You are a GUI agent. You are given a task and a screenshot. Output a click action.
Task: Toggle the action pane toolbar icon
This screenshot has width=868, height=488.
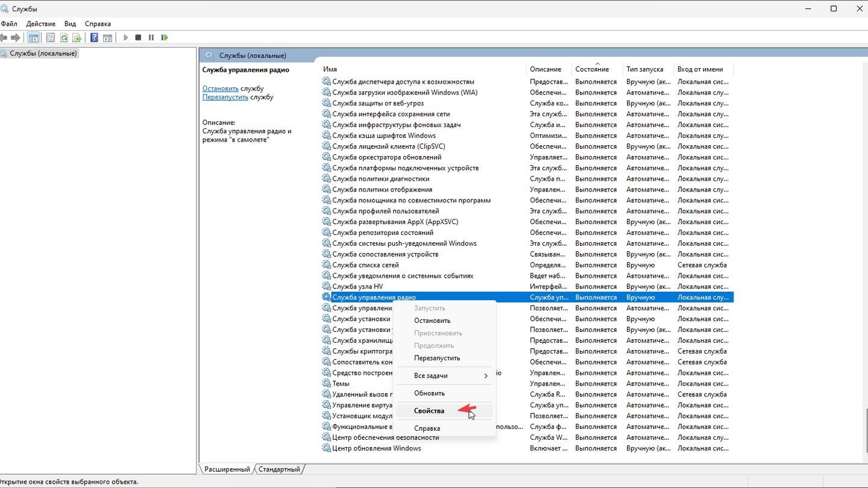107,37
